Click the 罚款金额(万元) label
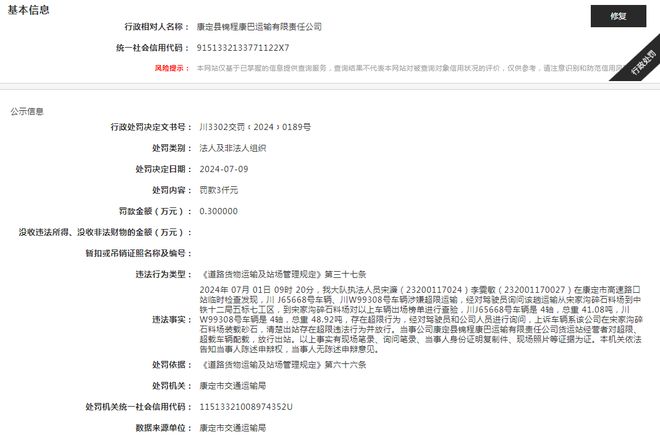The image size is (660, 437). [155, 211]
